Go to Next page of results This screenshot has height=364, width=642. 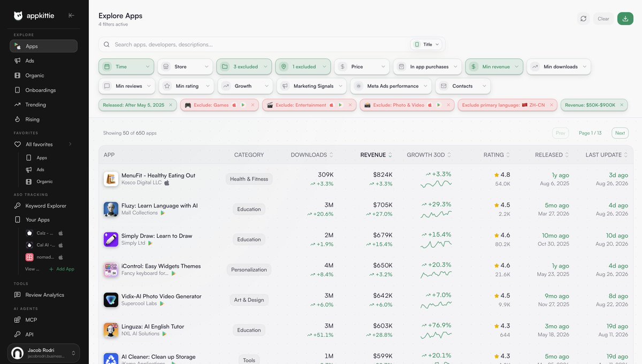pos(620,133)
